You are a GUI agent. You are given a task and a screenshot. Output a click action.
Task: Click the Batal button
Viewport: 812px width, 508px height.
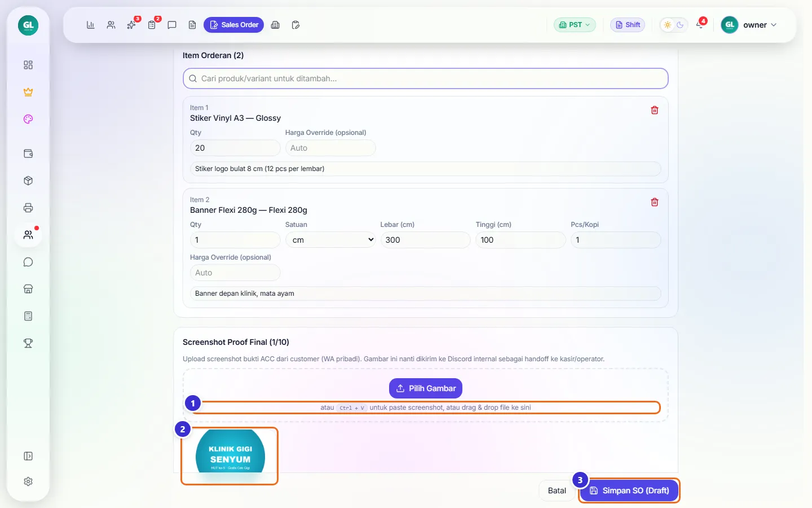(557, 491)
